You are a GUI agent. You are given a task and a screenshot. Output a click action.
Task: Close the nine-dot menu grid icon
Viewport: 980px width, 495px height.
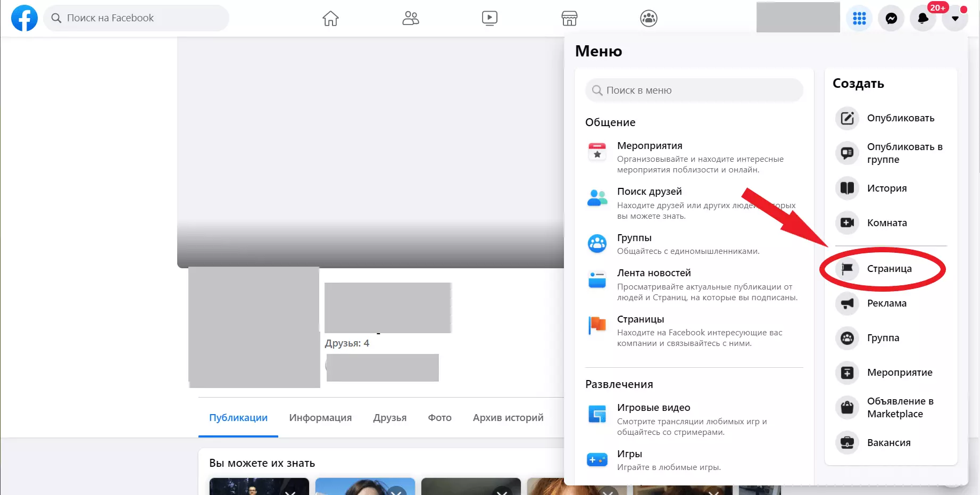[x=859, y=18]
